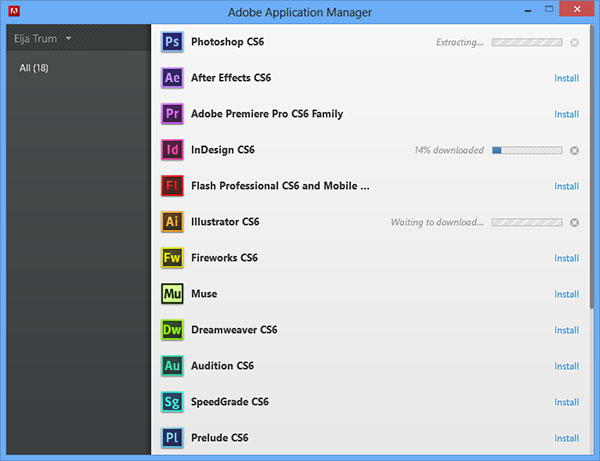The image size is (600, 461).
Task: Cancel the Photoshop CS6 extraction
Action: point(574,42)
